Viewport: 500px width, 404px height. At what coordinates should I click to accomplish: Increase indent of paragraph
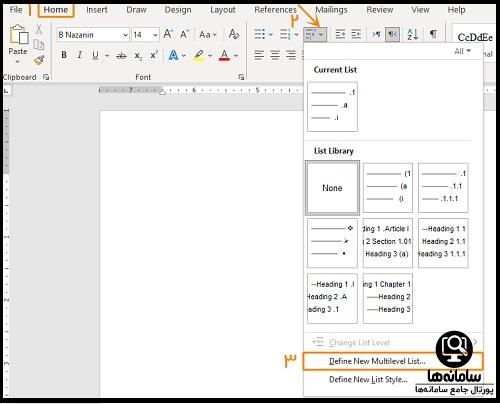coord(356,34)
